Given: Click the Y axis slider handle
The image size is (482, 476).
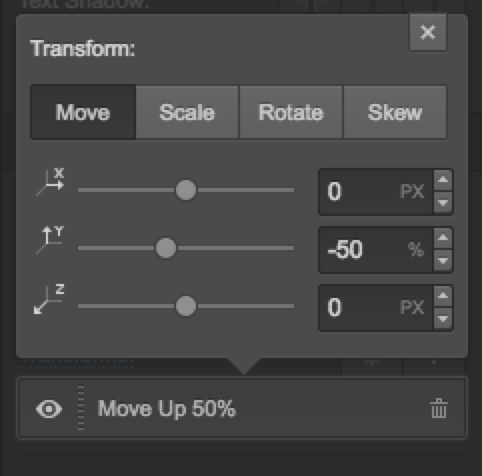Looking at the screenshot, I should click(x=166, y=248).
